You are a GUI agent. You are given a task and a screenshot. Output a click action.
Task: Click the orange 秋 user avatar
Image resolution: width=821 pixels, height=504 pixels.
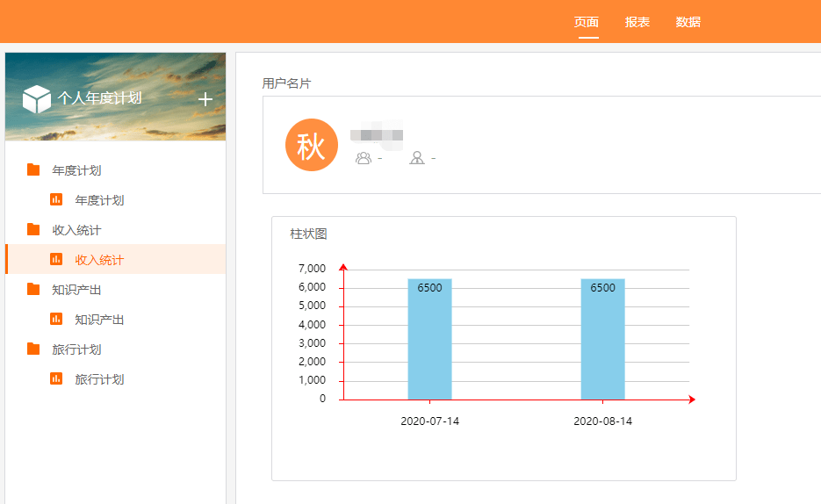tap(312, 146)
